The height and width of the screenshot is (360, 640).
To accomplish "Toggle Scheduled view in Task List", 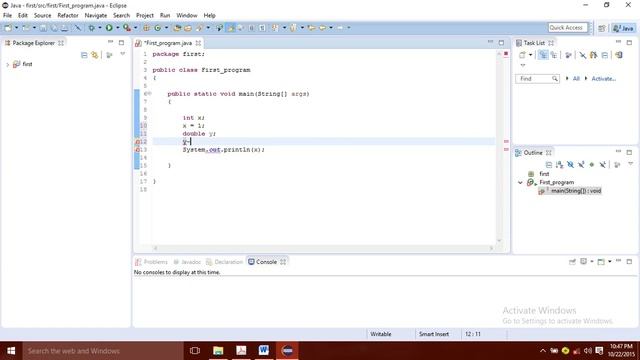I will pyautogui.click(x=553, y=55).
